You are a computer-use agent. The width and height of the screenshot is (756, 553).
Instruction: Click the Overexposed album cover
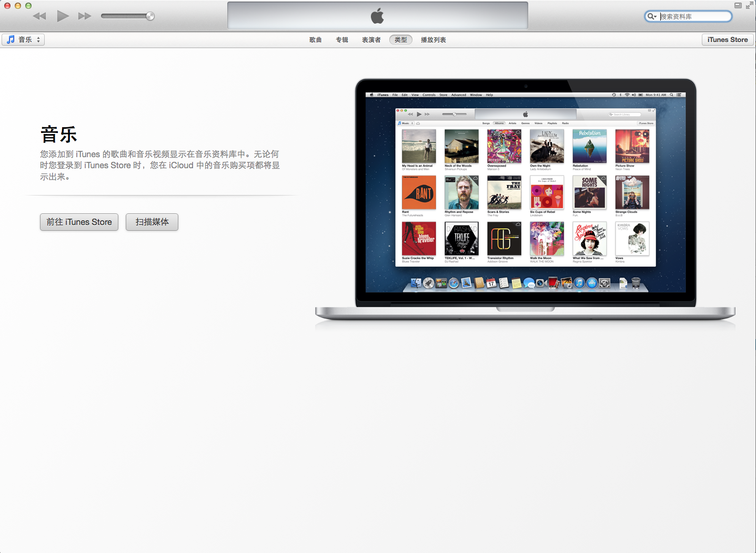504,146
